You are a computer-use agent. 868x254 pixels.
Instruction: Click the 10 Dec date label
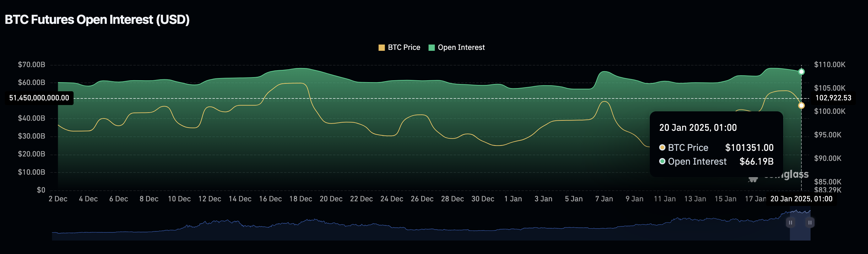click(179, 199)
